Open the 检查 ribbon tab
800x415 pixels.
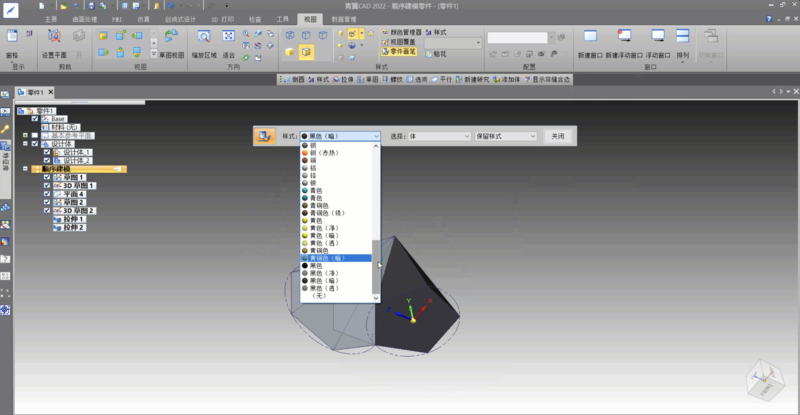(x=254, y=18)
